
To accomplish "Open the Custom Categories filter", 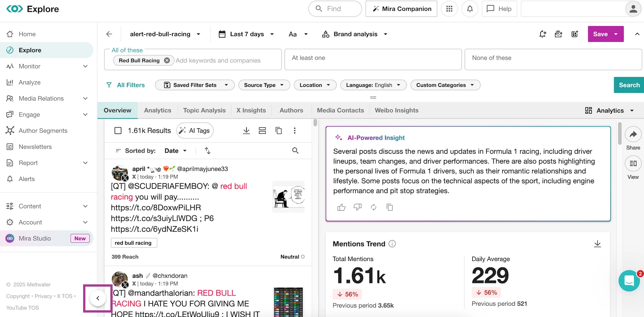I will click(x=446, y=85).
